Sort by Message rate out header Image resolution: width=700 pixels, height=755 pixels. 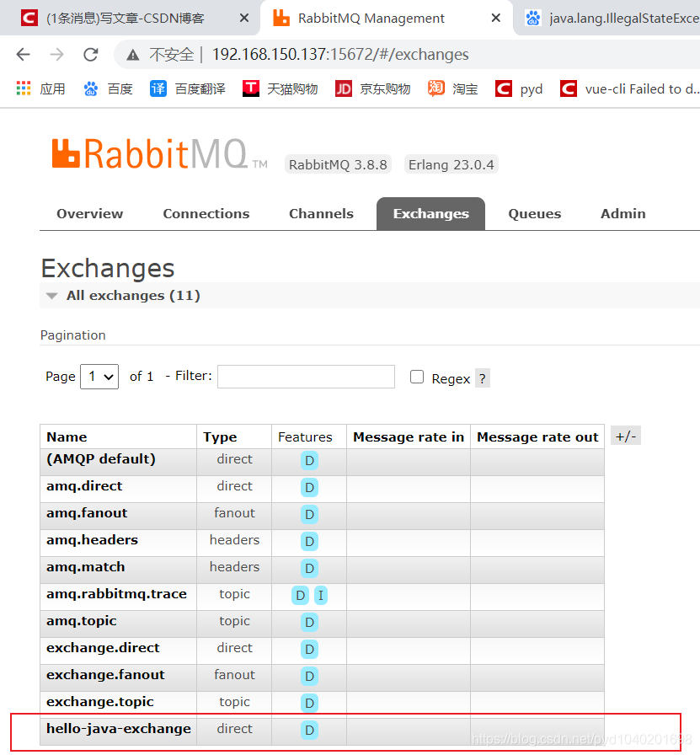point(537,436)
